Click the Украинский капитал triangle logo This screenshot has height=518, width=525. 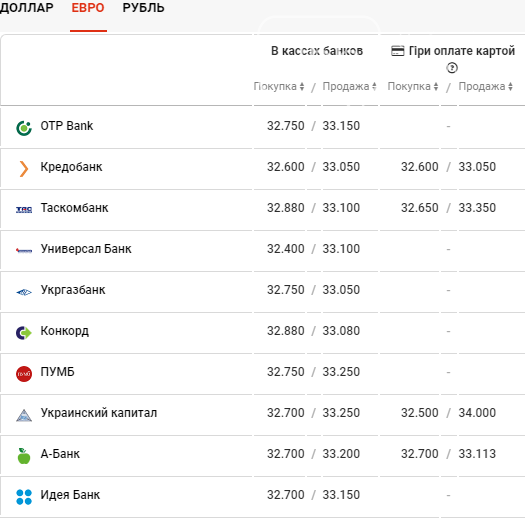click(24, 415)
